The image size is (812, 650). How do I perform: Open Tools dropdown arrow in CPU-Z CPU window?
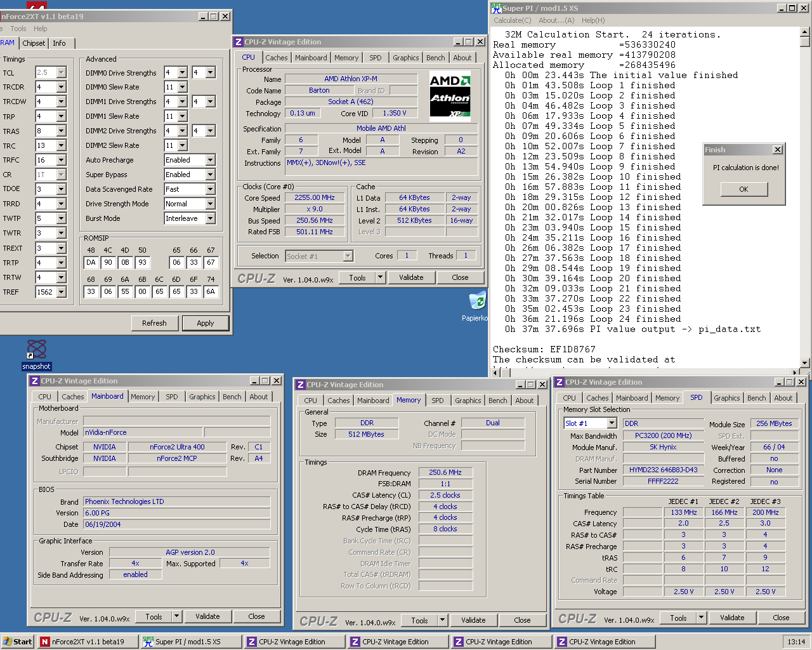click(380, 277)
